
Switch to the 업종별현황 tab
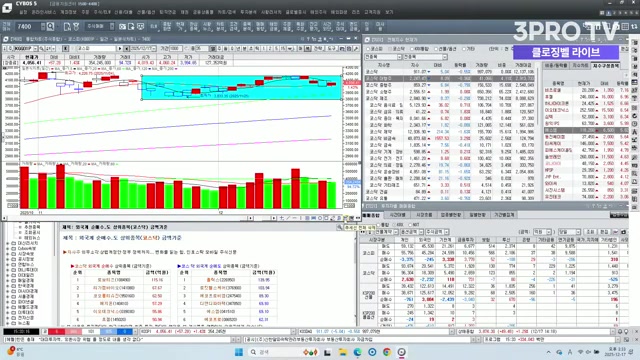[x=450, y=215]
